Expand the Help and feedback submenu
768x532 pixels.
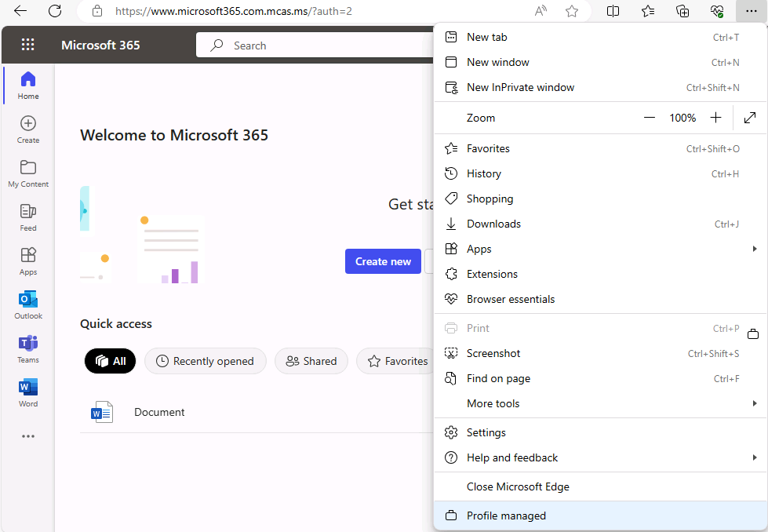(600, 457)
